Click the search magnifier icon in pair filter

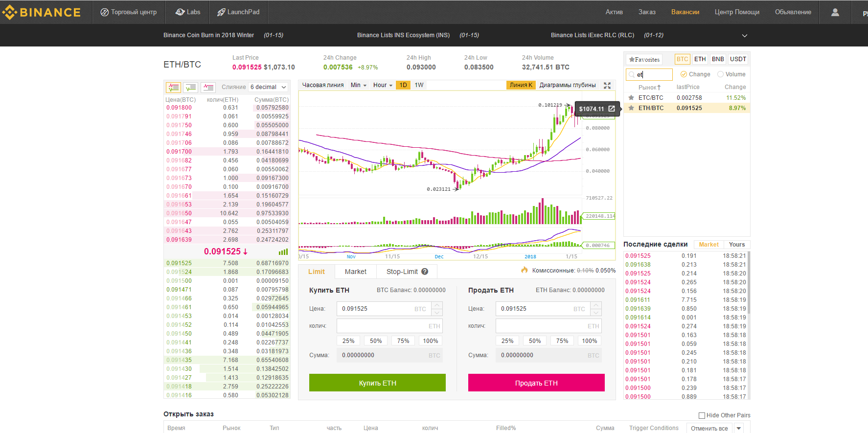(x=632, y=74)
